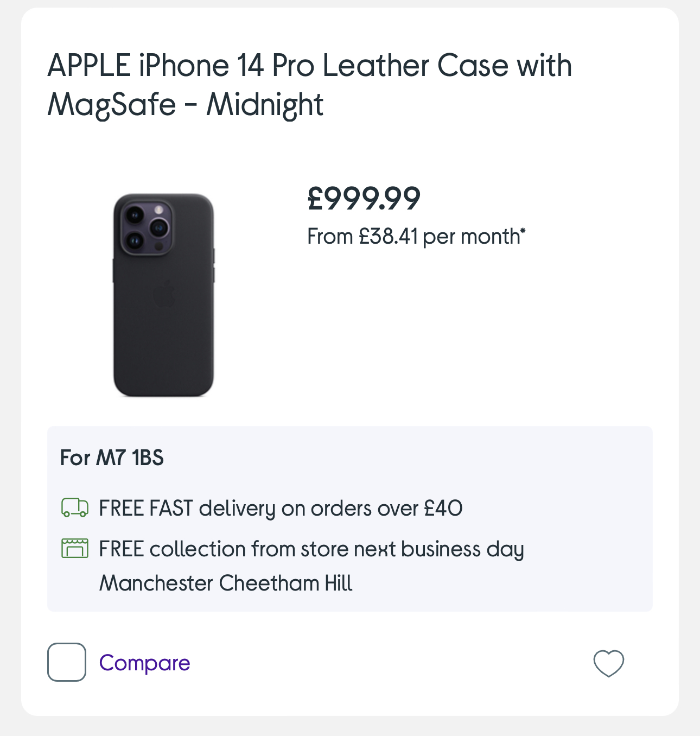The height and width of the screenshot is (736, 700).
Task: Tick the Compare checkbox
Action: coord(67,662)
